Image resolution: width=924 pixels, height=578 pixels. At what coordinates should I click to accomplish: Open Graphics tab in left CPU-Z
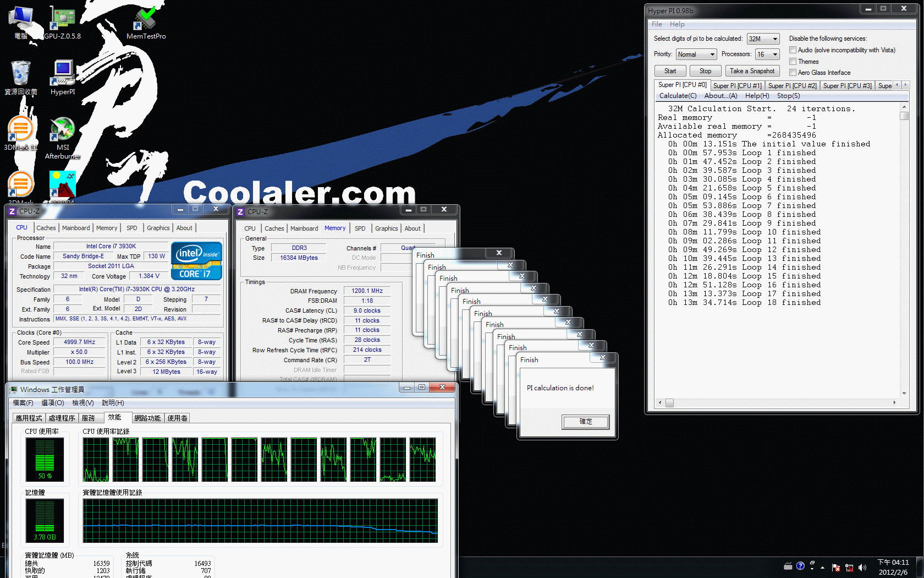158,228
